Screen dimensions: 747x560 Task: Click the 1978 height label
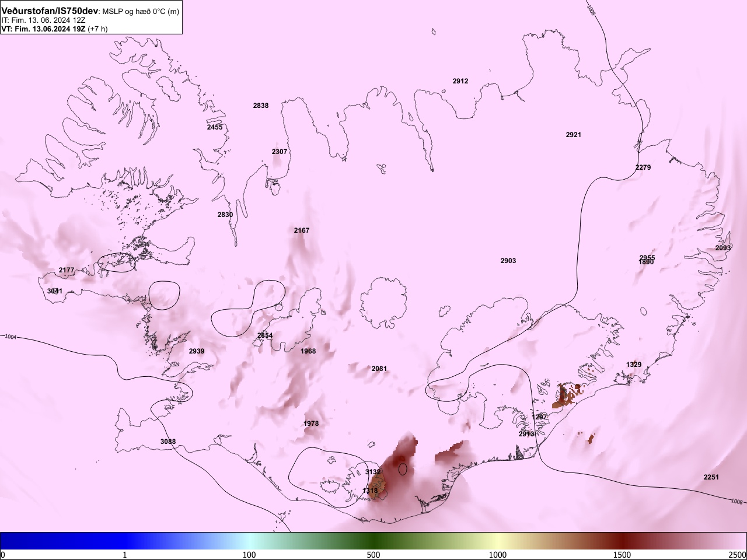click(x=311, y=423)
